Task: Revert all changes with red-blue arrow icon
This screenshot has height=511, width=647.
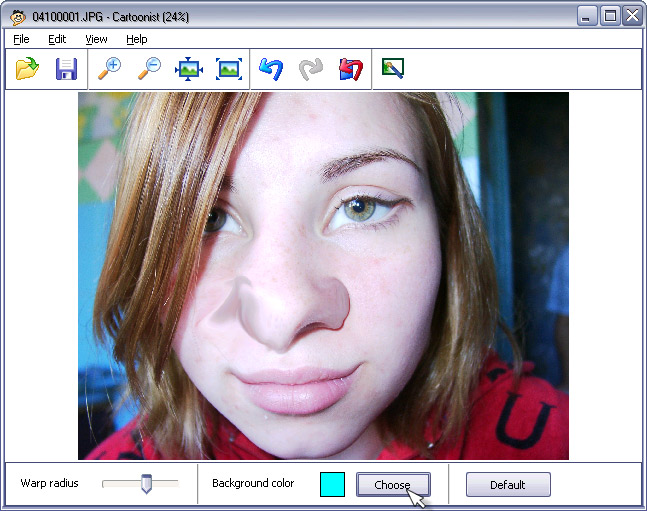Action: coord(351,69)
